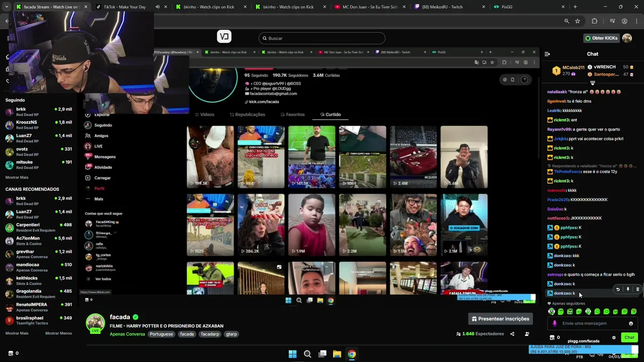Collapse recommended channels with Mostrar Menos
Image resolution: width=644 pixels, height=362 pixels.
(58, 333)
